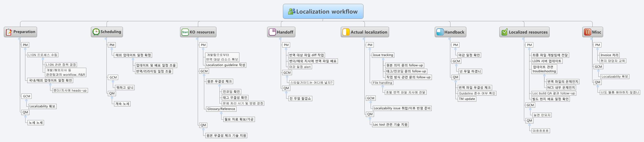Select 'Localization guideline 작성' node
Screen dimensions: 644x142
click(x=226, y=65)
